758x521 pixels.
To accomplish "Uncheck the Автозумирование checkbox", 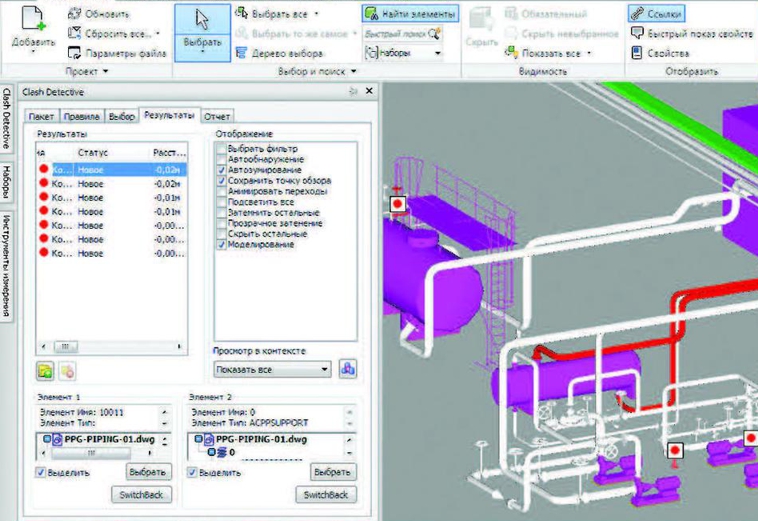I will 221,171.
